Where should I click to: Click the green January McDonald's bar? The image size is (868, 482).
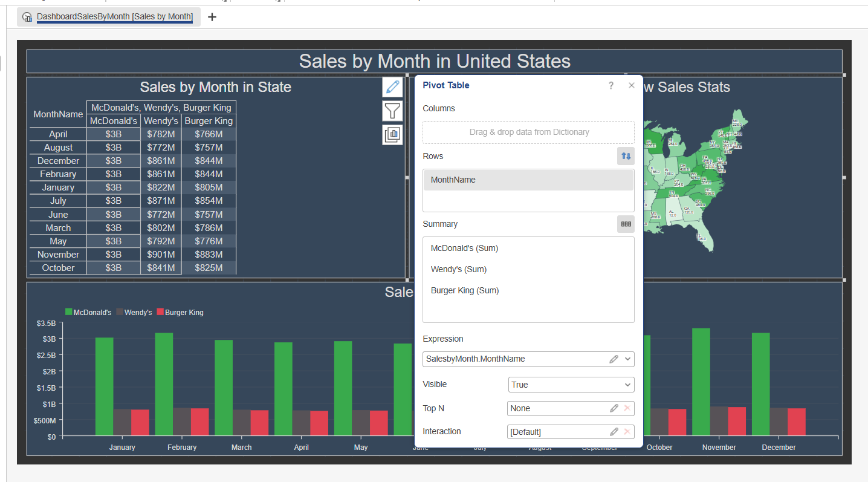pyautogui.click(x=104, y=386)
